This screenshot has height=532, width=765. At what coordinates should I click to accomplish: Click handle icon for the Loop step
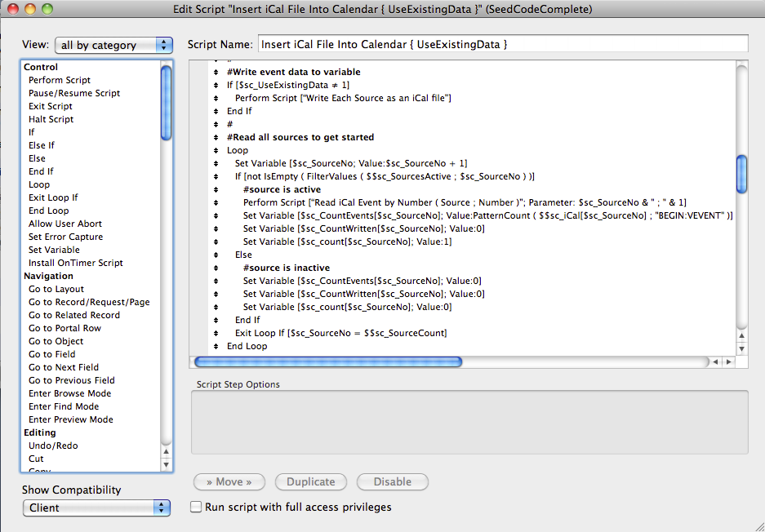(x=216, y=151)
